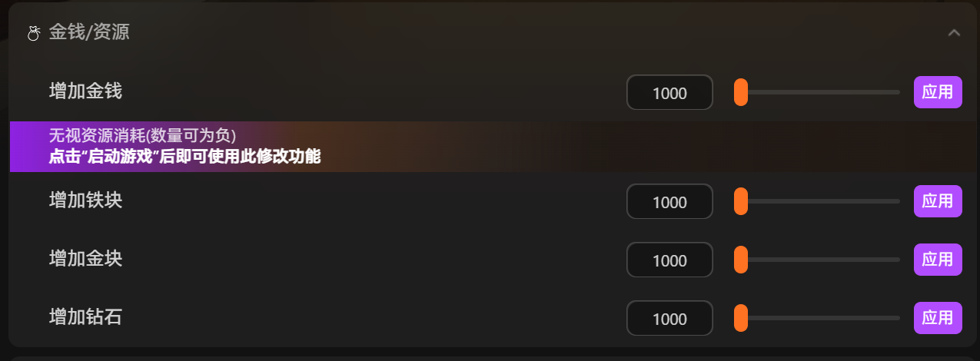This screenshot has height=361, width=980.
Task: Apply the 增加金钱 value
Action: (x=938, y=93)
